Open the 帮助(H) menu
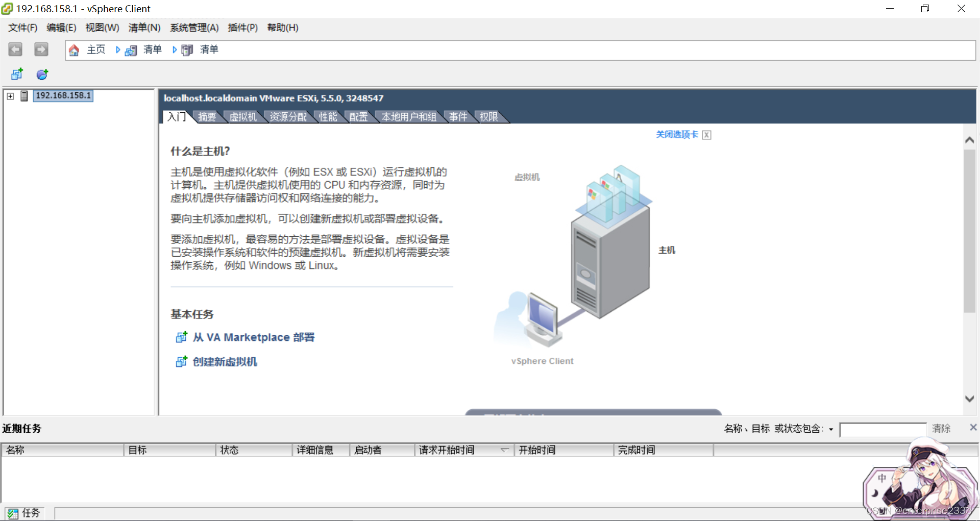980x521 pixels. (283, 28)
